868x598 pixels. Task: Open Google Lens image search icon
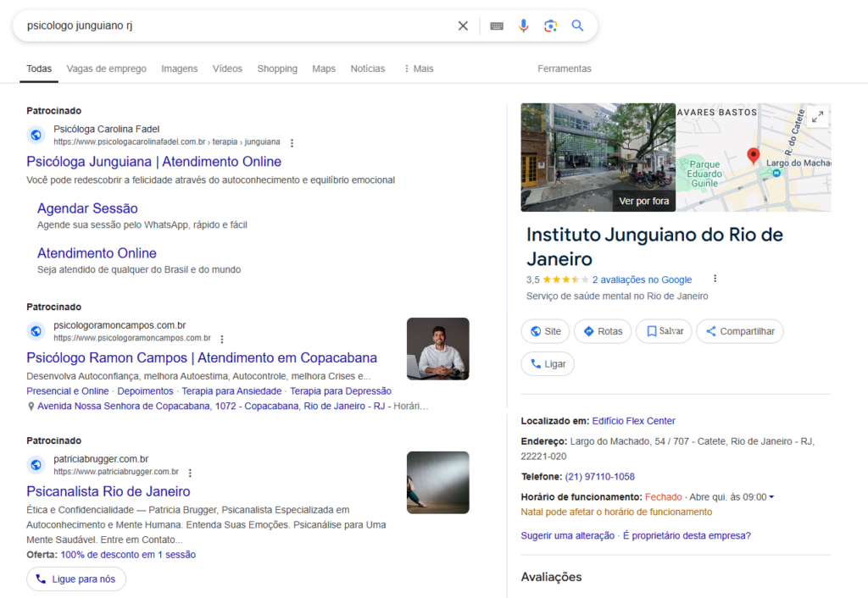pos(550,25)
